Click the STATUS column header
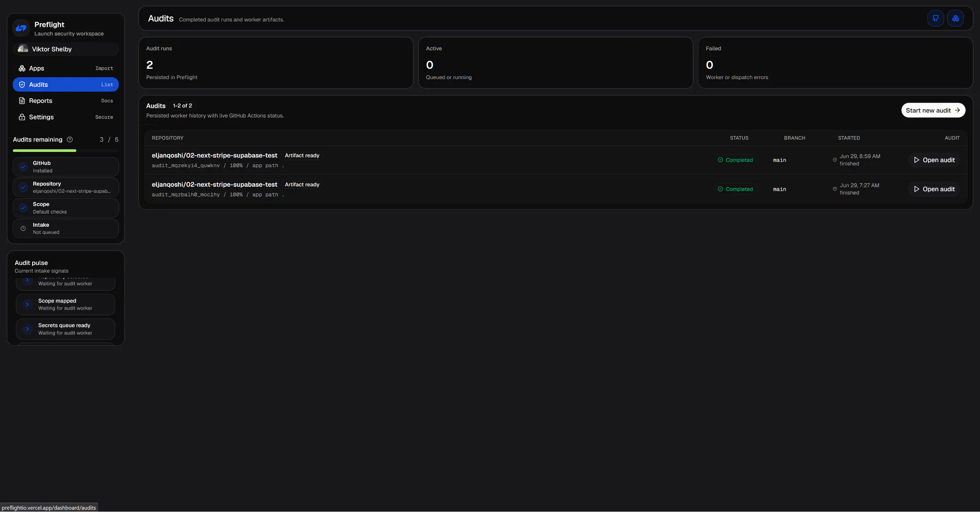The height and width of the screenshot is (512, 980). coord(739,138)
